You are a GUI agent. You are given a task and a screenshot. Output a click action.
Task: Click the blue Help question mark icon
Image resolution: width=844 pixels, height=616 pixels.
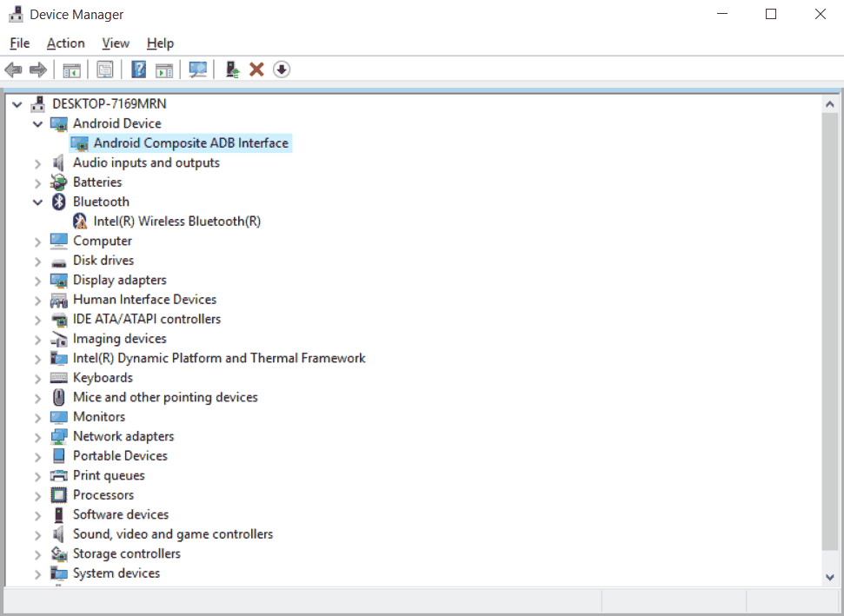[139, 70]
